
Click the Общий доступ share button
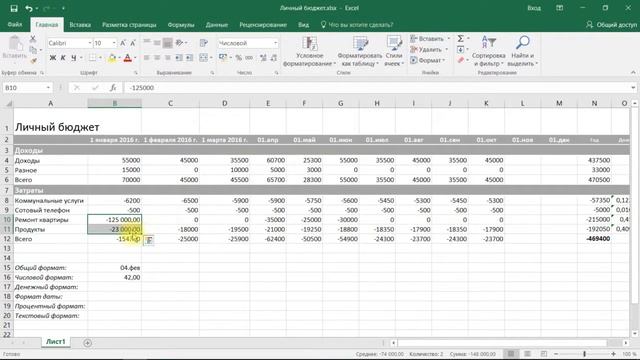[611, 24]
